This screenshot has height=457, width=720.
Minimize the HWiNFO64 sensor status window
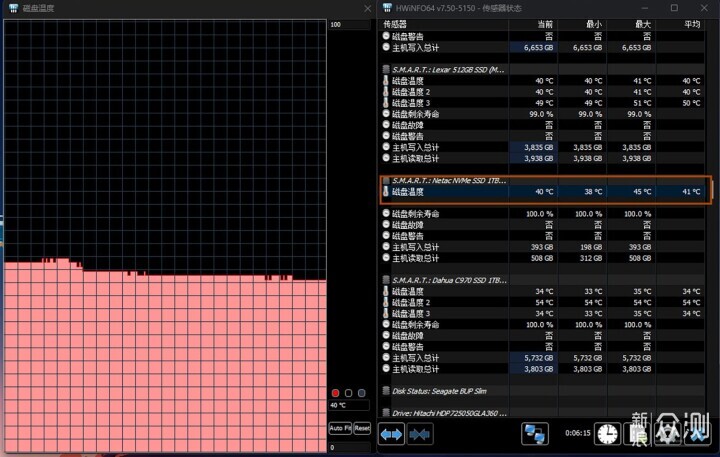click(x=645, y=8)
